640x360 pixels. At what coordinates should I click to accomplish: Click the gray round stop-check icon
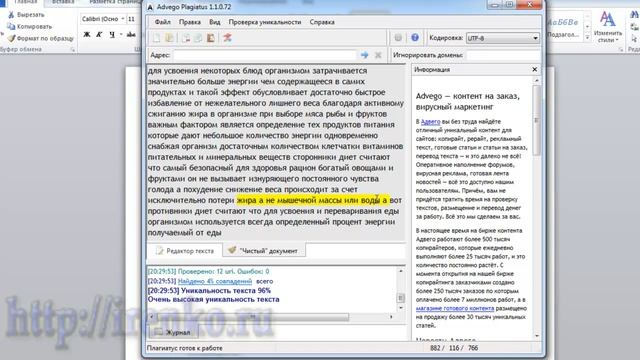pyautogui.click(x=398, y=38)
